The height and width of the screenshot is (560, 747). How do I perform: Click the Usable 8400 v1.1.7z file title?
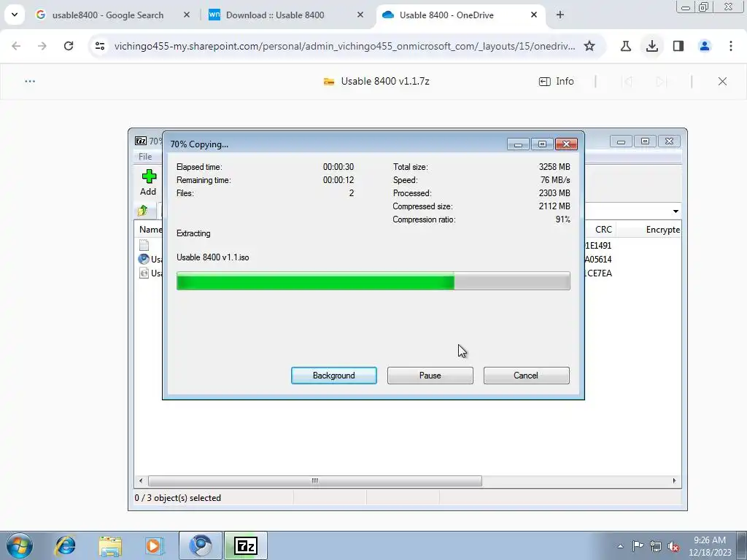[x=385, y=82]
